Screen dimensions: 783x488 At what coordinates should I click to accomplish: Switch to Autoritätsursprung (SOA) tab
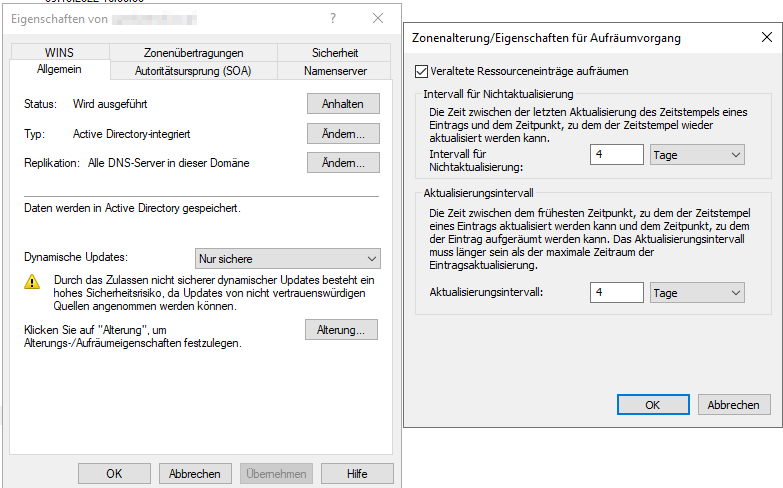(x=193, y=71)
